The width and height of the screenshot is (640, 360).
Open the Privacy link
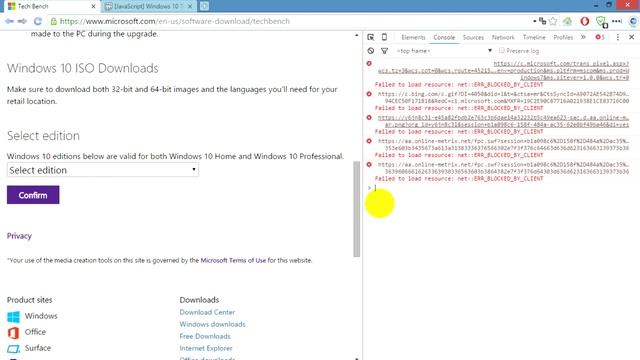click(19, 236)
